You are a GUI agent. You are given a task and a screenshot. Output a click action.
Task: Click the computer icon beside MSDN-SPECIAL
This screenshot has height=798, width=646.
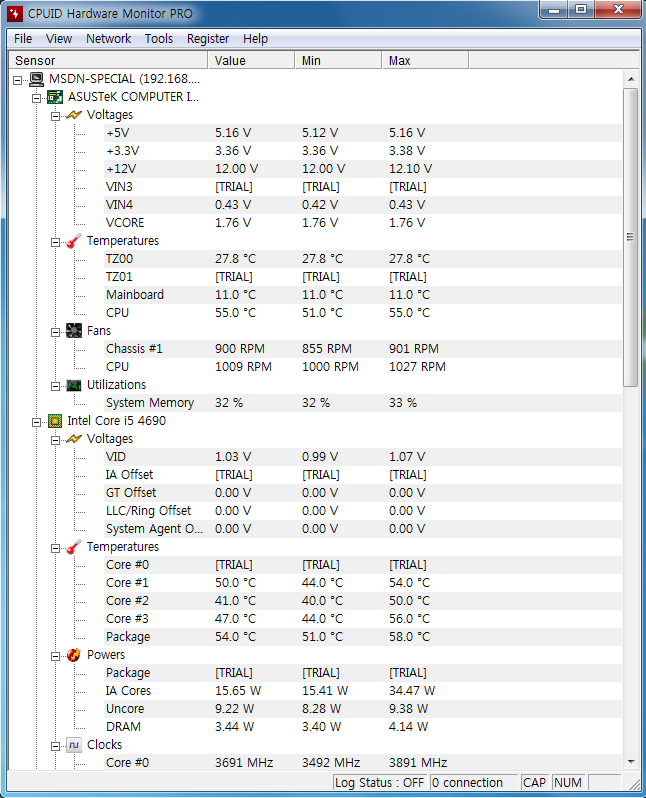pyautogui.click(x=37, y=79)
